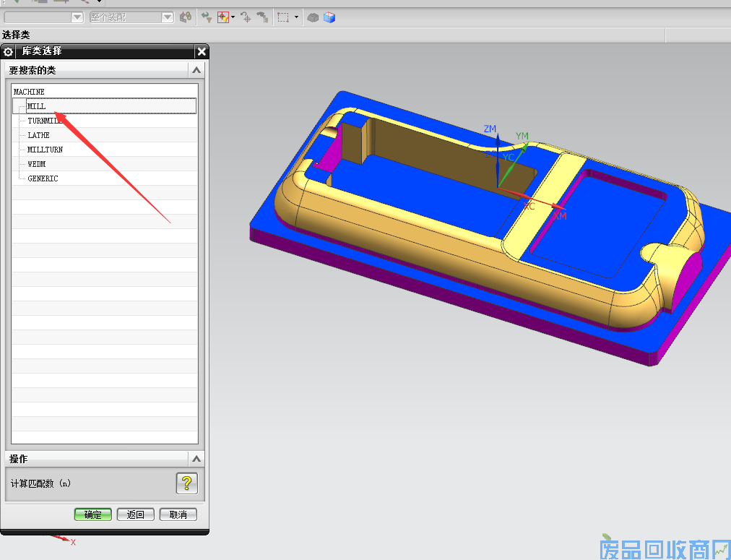Open the empty type filter dropdown
Image resolution: width=731 pixels, height=560 pixels.
77,17
